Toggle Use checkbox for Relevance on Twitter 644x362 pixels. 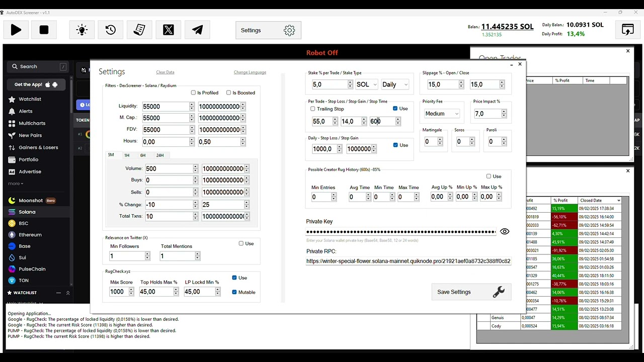click(241, 243)
